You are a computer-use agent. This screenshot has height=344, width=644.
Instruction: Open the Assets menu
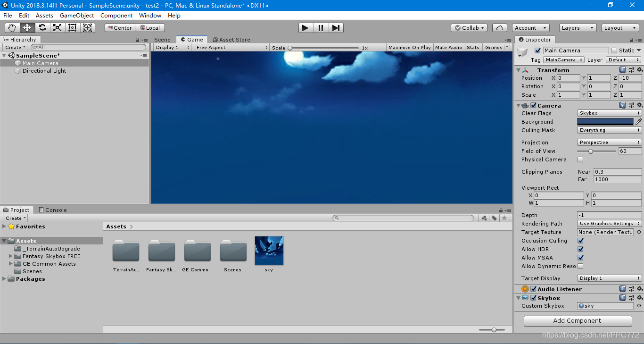pos(45,16)
